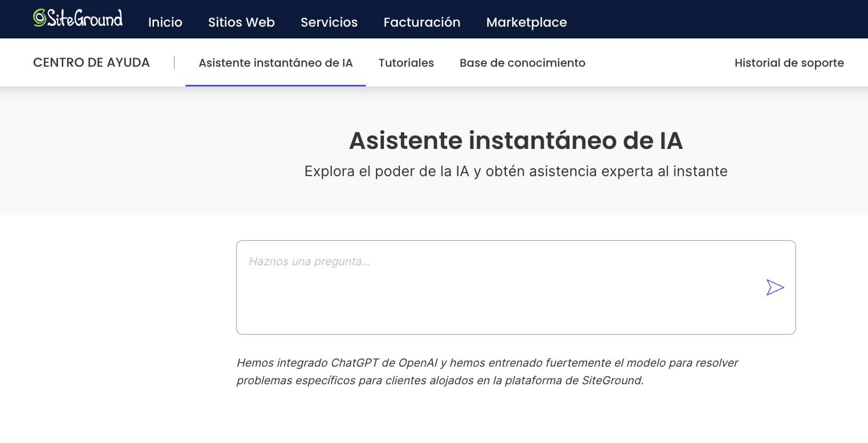Click the ChatGPT de OpenAI disclaimer text

coord(487,371)
